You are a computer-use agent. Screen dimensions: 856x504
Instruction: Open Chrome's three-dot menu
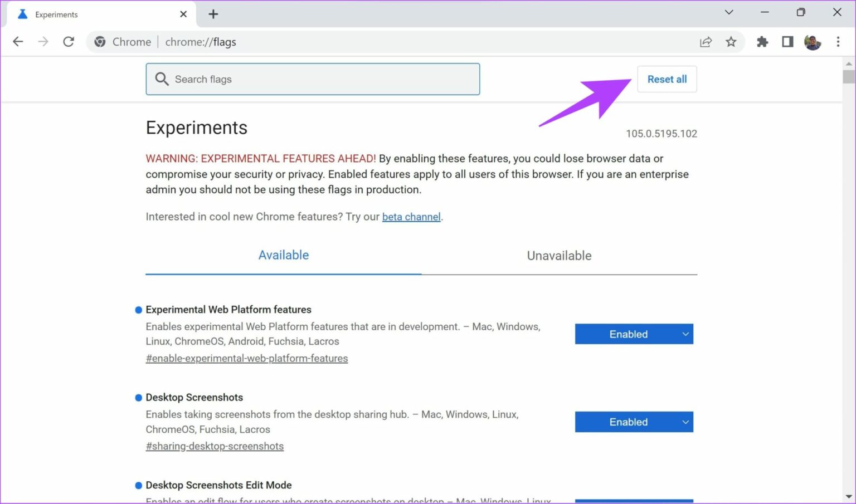838,42
